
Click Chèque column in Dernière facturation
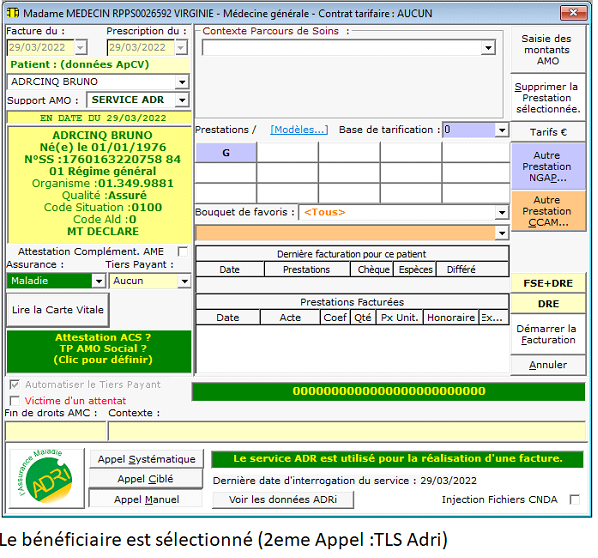[x=373, y=269]
